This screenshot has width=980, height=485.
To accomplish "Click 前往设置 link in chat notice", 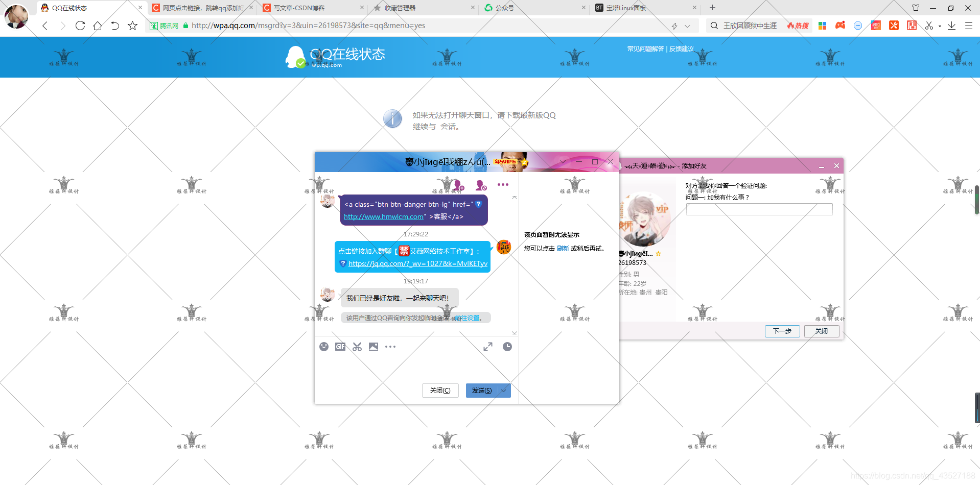I will point(468,318).
